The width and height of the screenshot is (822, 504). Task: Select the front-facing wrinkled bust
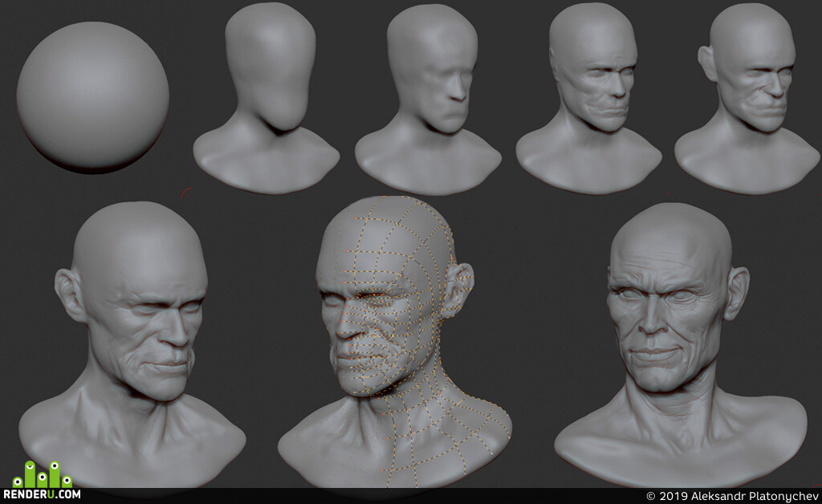click(681, 345)
